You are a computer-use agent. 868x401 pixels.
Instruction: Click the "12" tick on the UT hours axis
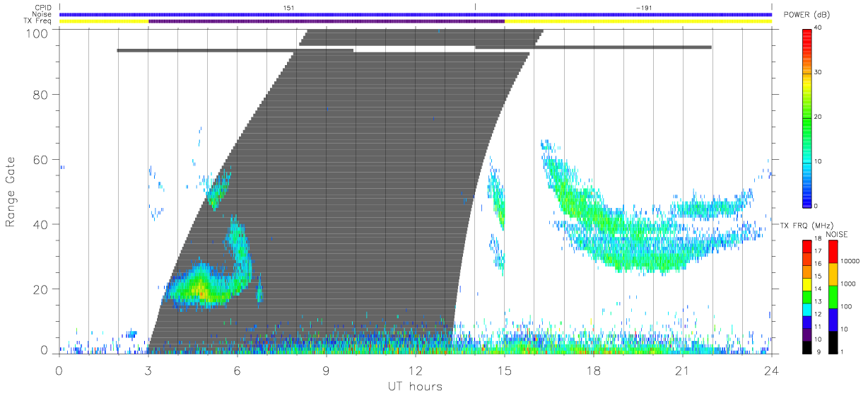[x=415, y=371]
